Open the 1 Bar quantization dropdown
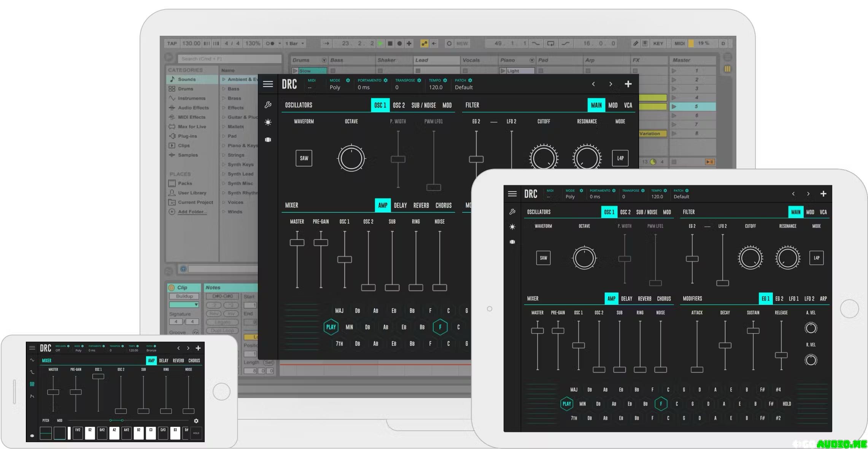 tap(295, 43)
